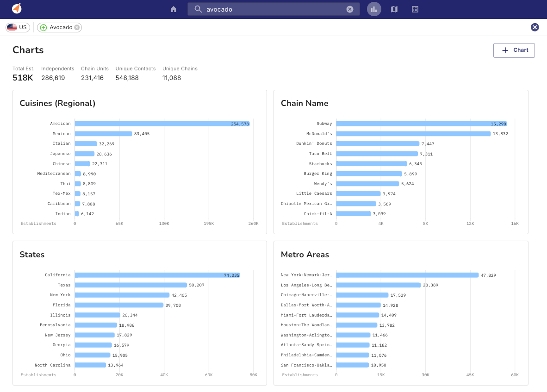Open the charts view icon
Image resolution: width=547 pixels, height=392 pixels.
[x=374, y=9]
